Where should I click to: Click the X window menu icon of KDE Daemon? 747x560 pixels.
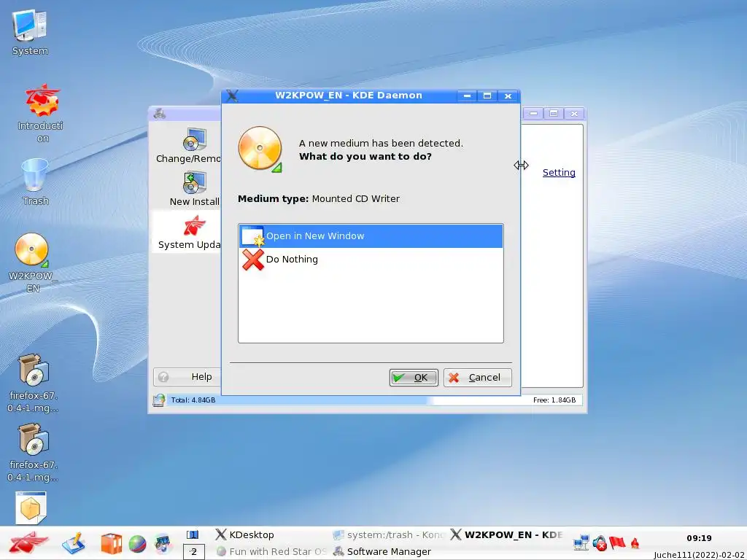pyautogui.click(x=232, y=96)
